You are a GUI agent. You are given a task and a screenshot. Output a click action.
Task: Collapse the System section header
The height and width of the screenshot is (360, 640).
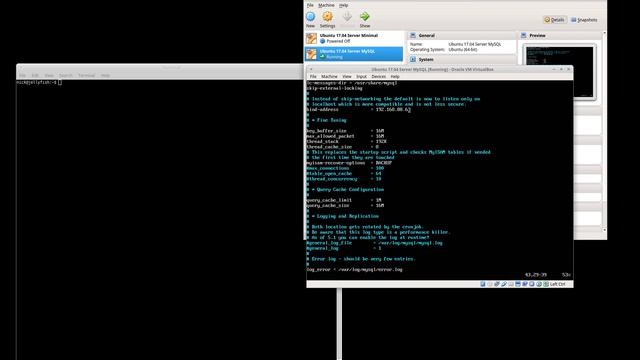point(461,60)
